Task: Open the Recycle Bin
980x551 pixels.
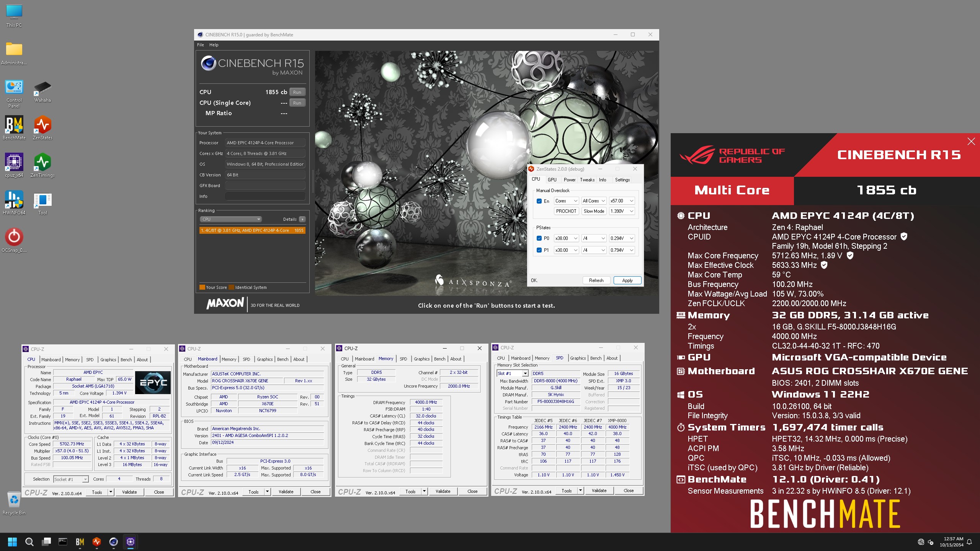Action: coord(14,503)
